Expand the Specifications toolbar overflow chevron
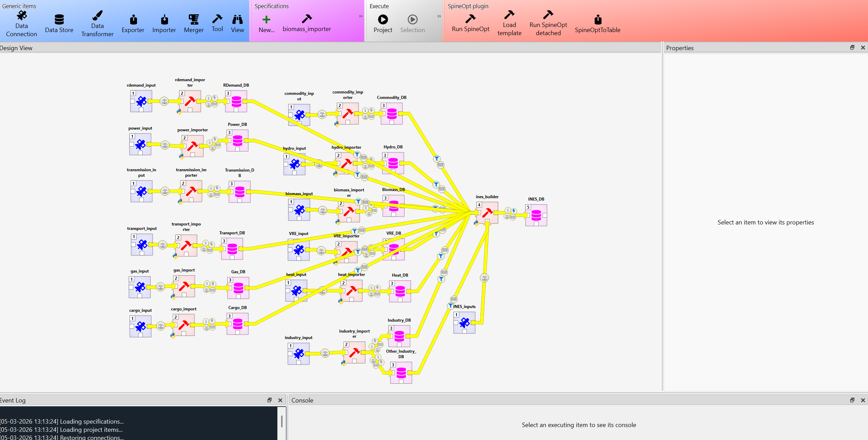 tap(360, 16)
